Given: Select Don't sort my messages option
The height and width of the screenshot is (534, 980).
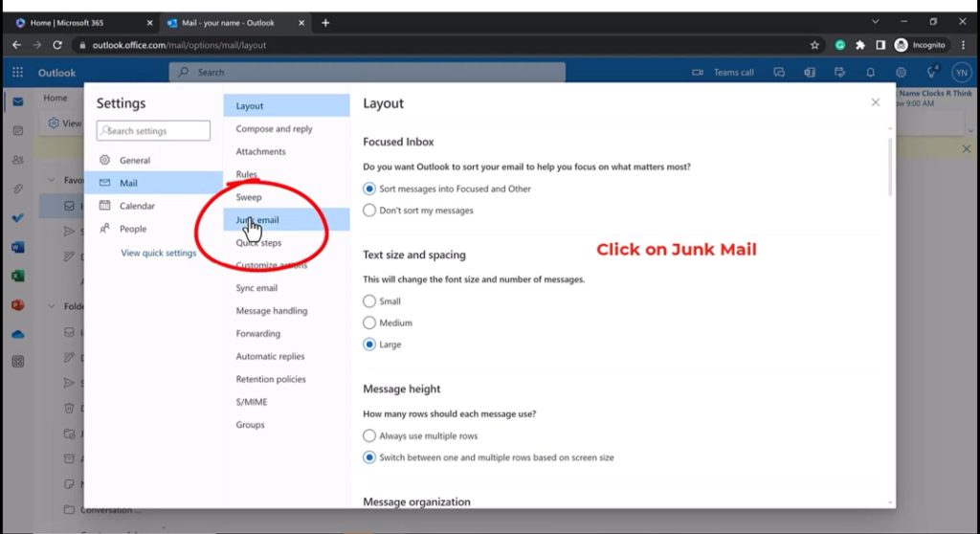Looking at the screenshot, I should [369, 211].
